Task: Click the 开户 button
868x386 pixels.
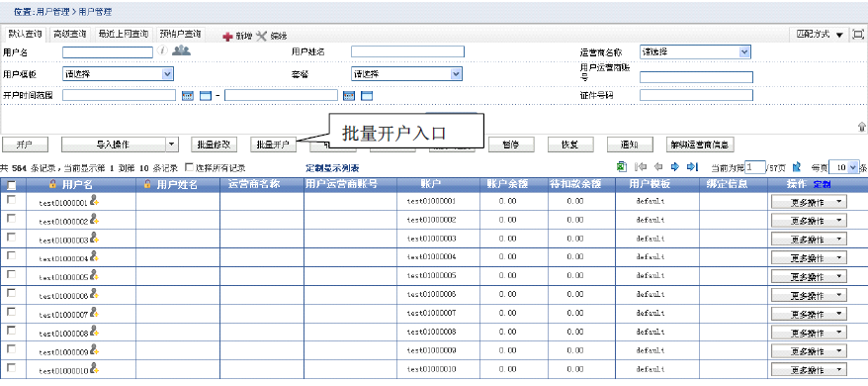Action: [x=25, y=145]
